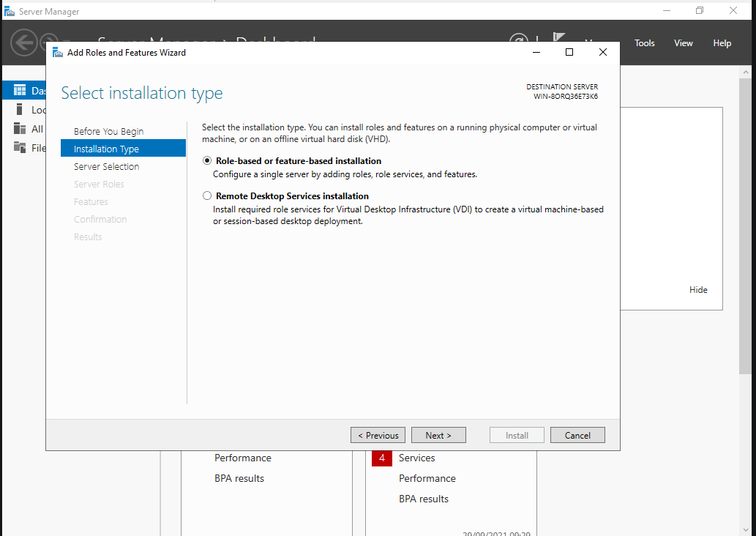Open the Help menu in Server Manager
Viewport: 756px width, 536px height.
(x=722, y=43)
